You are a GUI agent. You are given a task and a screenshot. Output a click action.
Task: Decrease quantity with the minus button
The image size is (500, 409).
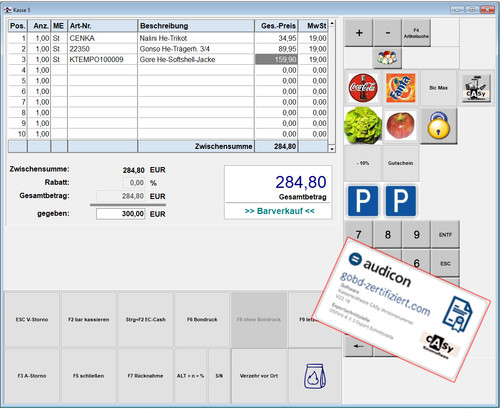(x=387, y=33)
